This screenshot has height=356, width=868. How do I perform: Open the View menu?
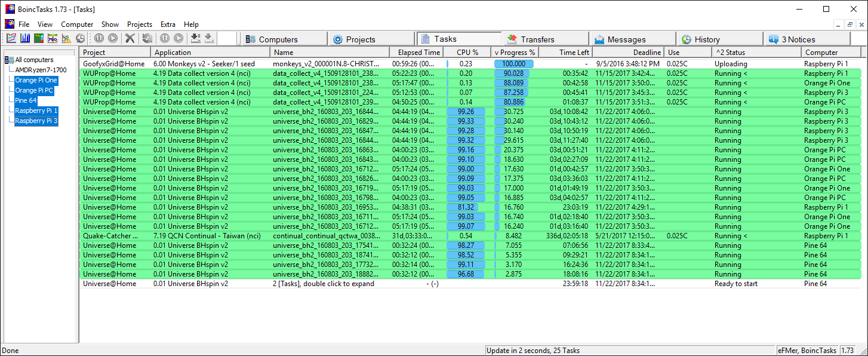(45, 24)
